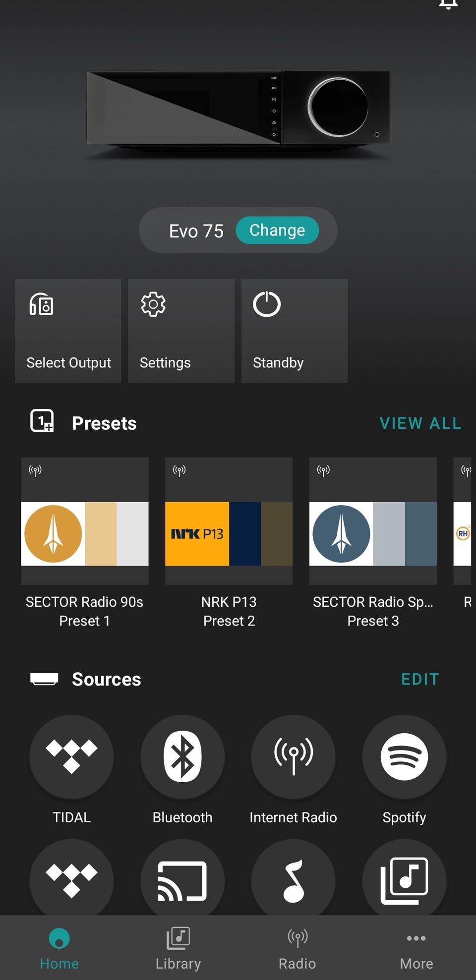The height and width of the screenshot is (980, 476).
Task: Select the Chromecast source icon
Action: [182, 877]
